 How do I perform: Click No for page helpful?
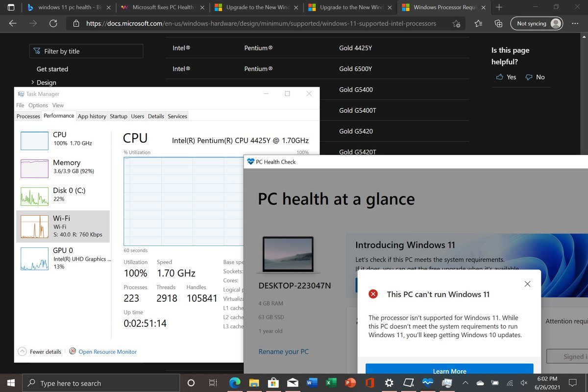(535, 77)
